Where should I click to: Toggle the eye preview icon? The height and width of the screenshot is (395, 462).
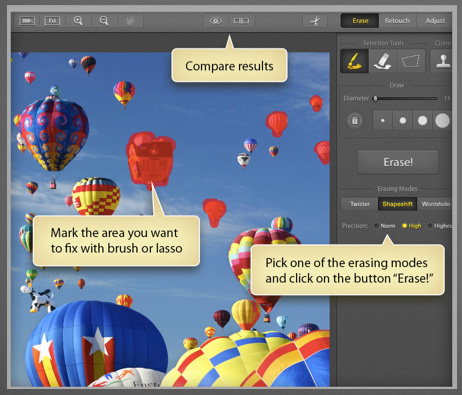tap(216, 21)
